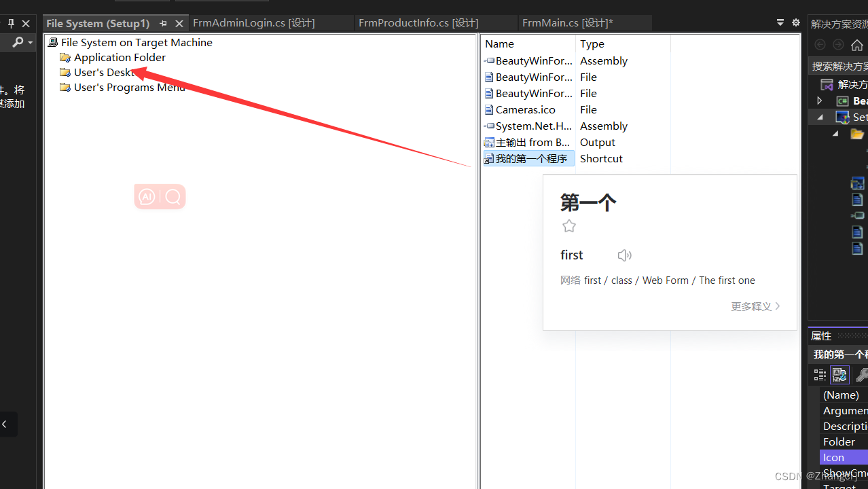This screenshot has width=868, height=489.
Task: Click the target machine computer icon
Action: coord(53,42)
